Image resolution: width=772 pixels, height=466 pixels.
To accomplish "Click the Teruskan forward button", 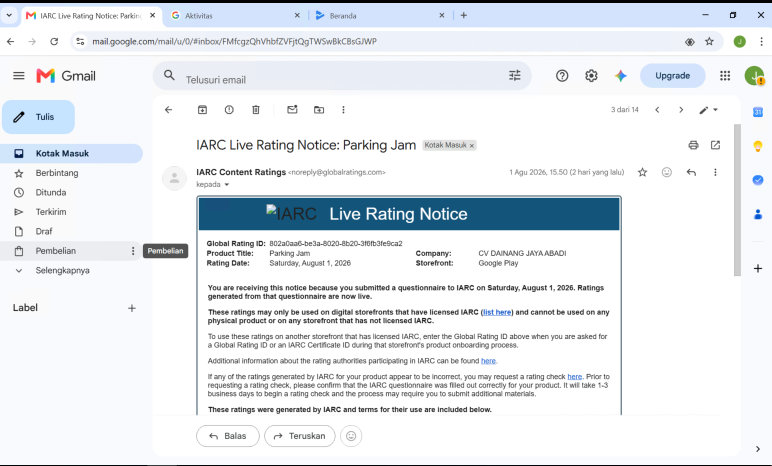I will pos(300,436).
